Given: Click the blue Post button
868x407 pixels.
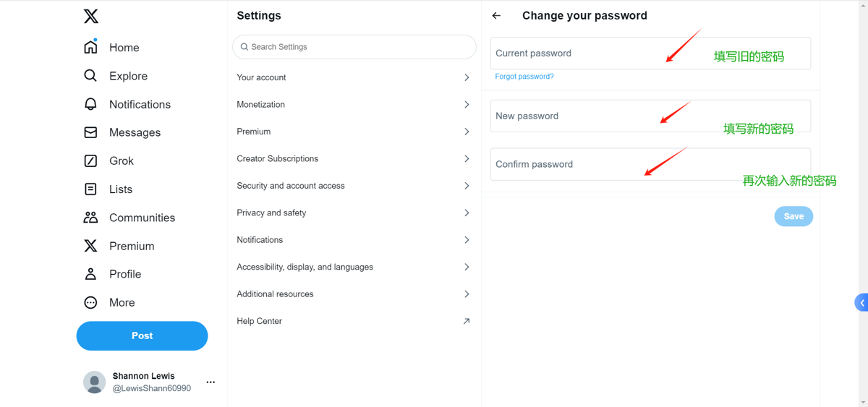Looking at the screenshot, I should [x=142, y=335].
